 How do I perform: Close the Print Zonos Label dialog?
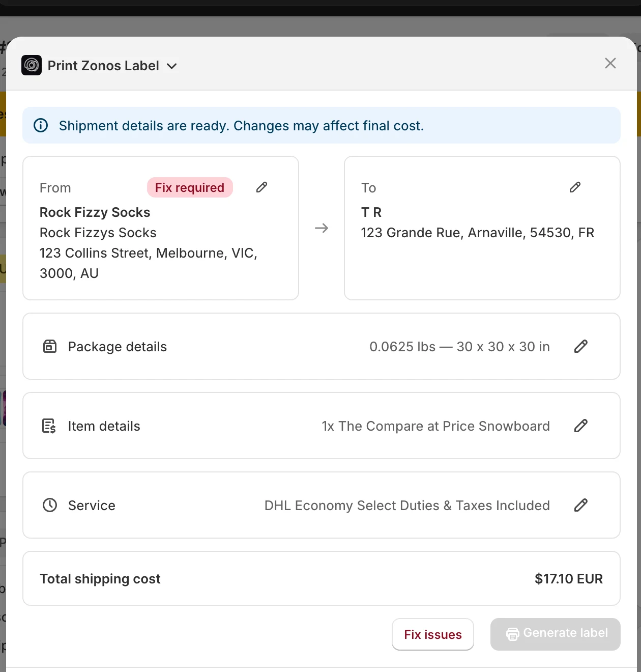(x=610, y=63)
